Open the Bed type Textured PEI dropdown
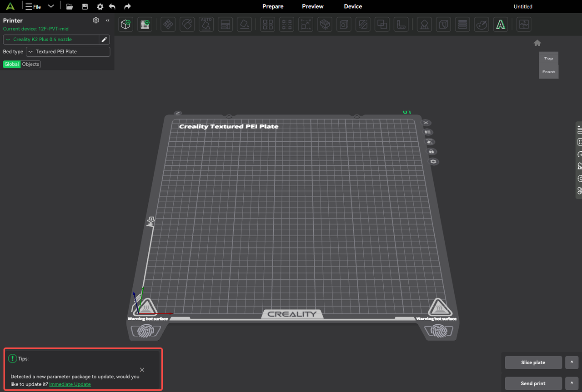Image resolution: width=582 pixels, height=392 pixels. click(x=68, y=52)
